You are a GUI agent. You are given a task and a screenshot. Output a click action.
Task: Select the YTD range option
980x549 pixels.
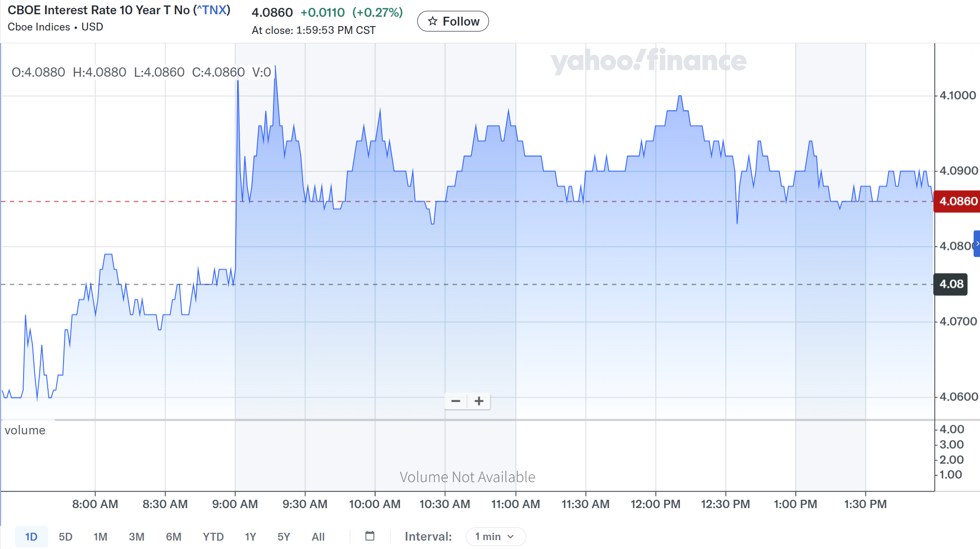click(213, 536)
